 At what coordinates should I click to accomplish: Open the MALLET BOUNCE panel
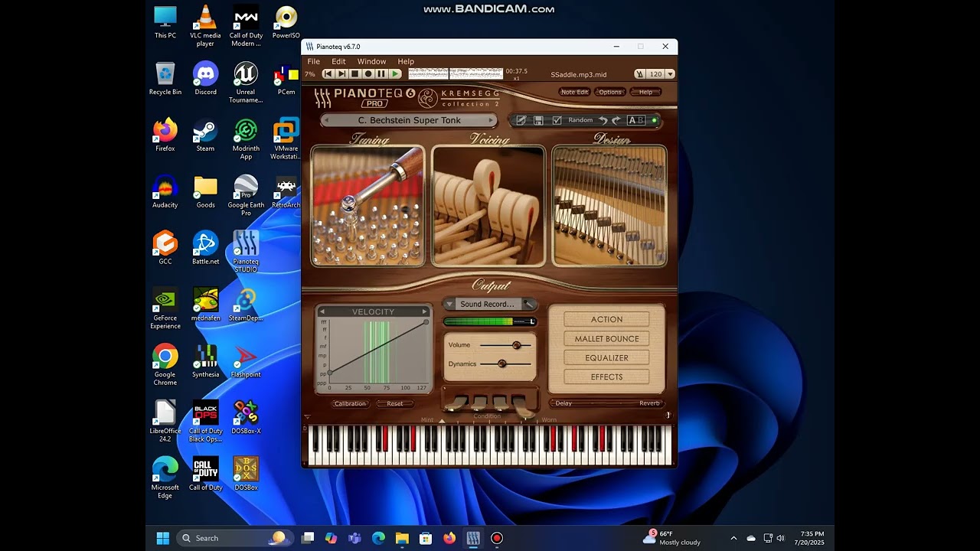coord(606,338)
